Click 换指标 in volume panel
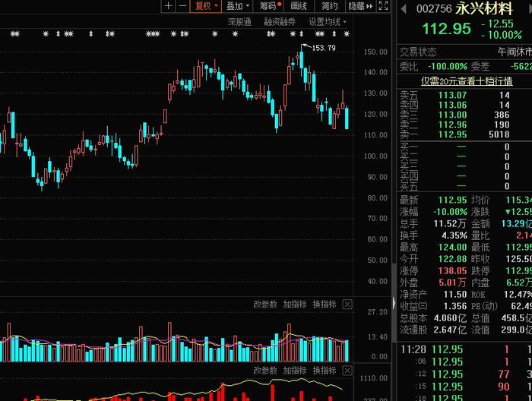Viewport: 532px width, 401px height. (325, 305)
